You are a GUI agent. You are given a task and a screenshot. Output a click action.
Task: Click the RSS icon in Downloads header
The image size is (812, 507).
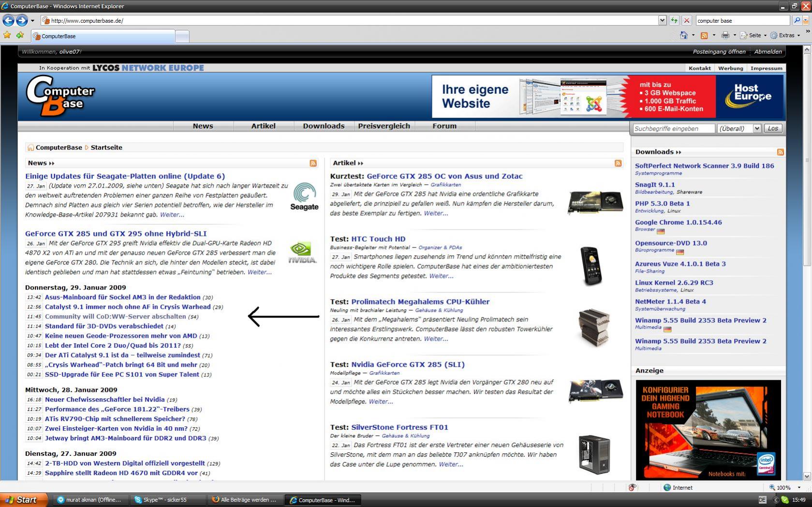coord(780,152)
